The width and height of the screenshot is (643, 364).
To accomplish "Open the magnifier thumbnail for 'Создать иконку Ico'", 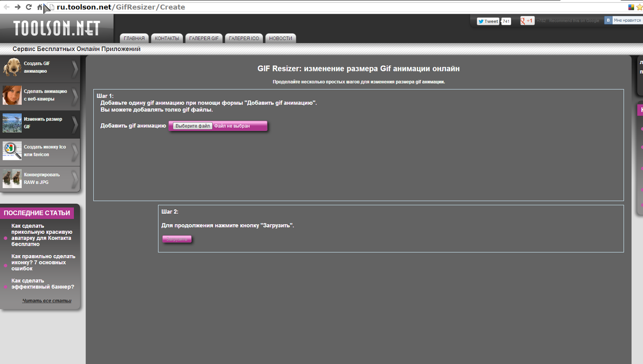I will click(12, 151).
